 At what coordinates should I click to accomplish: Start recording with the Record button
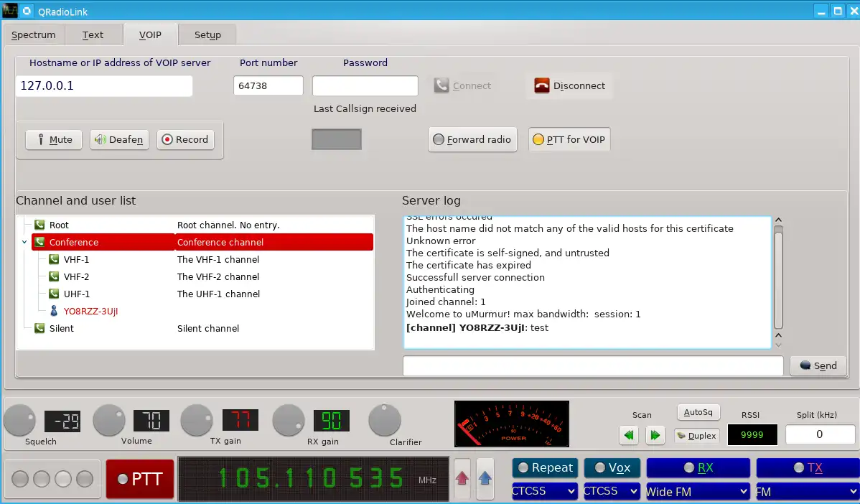click(x=185, y=139)
